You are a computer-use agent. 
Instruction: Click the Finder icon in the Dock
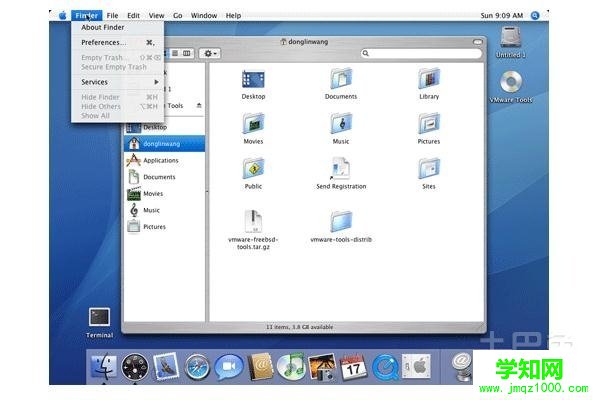coord(103,367)
